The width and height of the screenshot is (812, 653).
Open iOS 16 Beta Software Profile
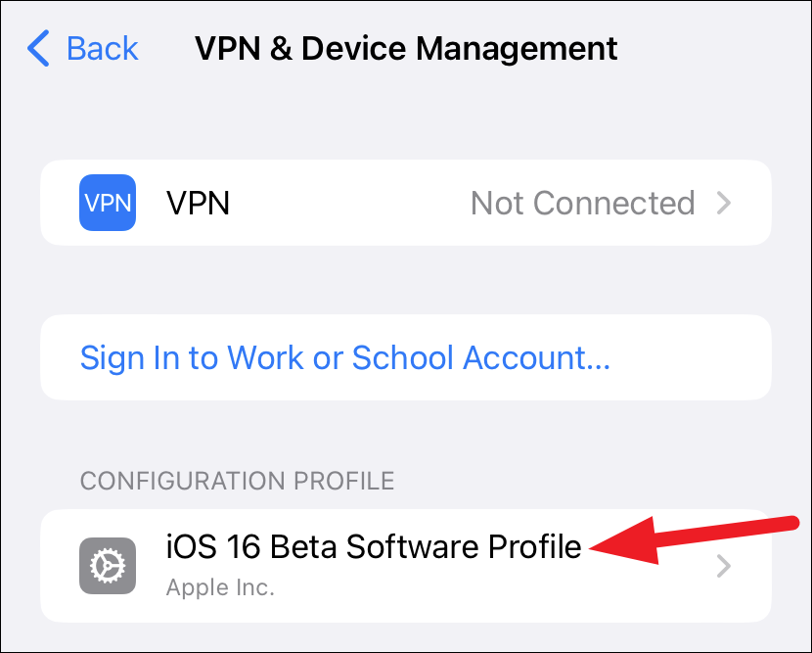click(374, 546)
